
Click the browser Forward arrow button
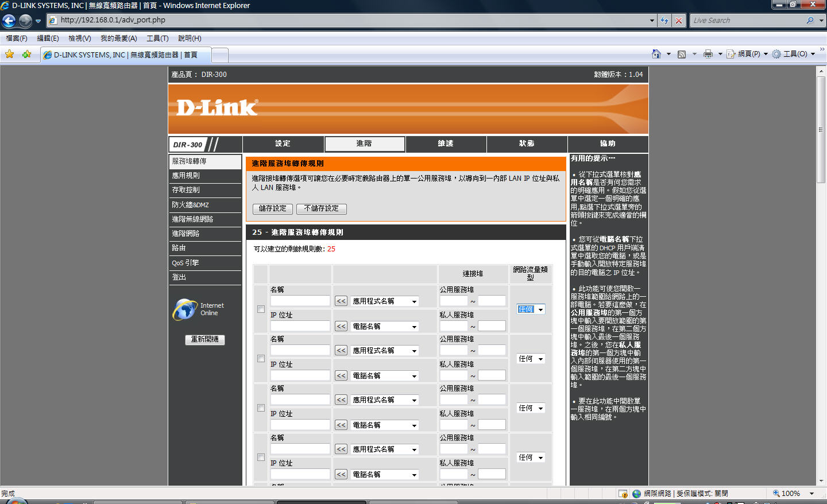[25, 21]
